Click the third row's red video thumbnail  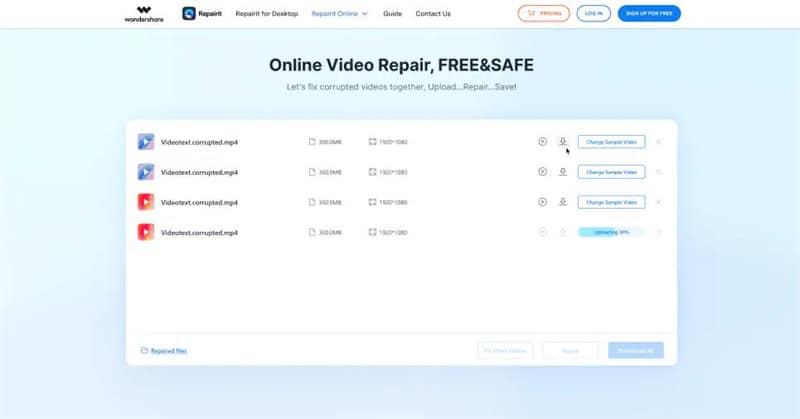click(x=146, y=202)
